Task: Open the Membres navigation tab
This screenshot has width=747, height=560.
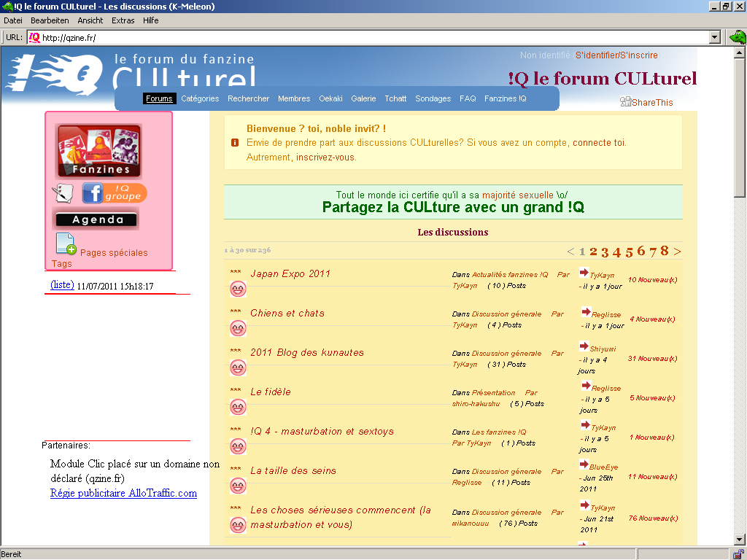Action: [294, 98]
